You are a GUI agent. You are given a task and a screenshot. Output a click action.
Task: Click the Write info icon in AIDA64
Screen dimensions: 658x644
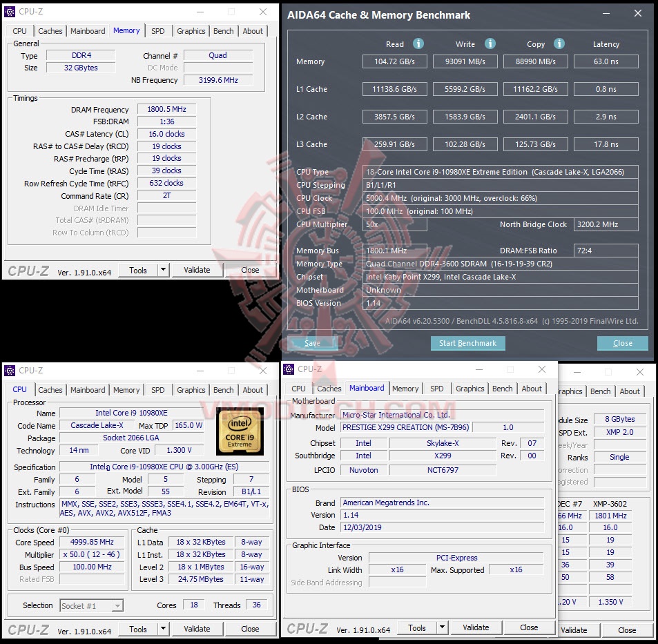490,43
